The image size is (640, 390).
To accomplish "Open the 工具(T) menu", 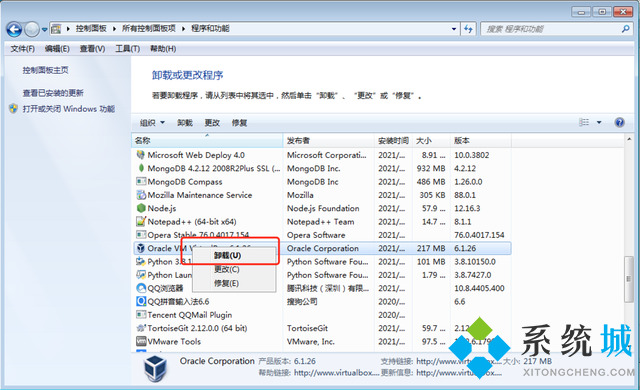I will tap(127, 49).
